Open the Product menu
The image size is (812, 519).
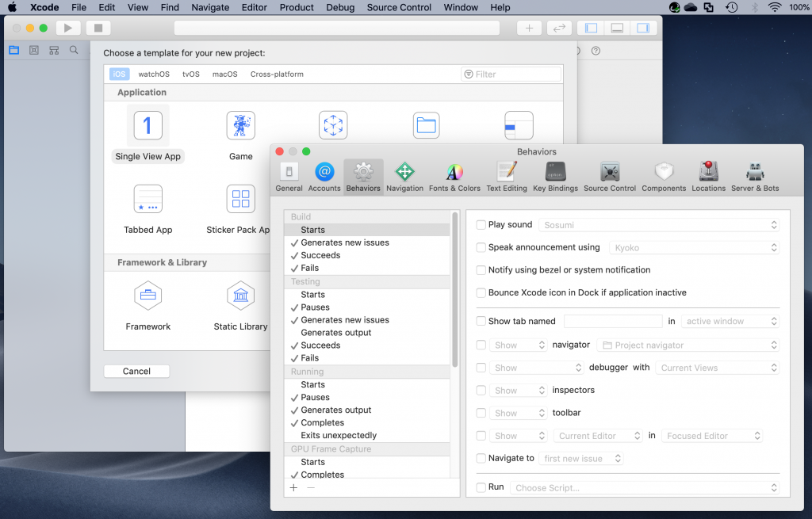pyautogui.click(x=297, y=7)
